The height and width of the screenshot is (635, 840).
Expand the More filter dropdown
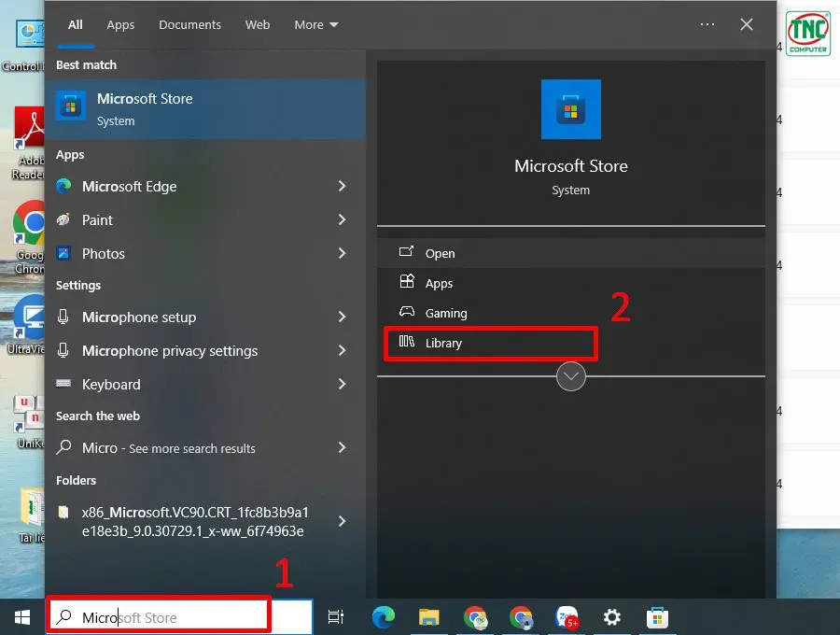tap(315, 24)
